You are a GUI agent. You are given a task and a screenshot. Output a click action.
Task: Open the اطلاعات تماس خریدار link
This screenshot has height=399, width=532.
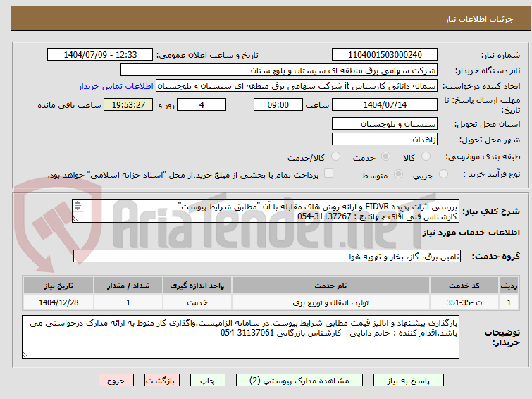pyautogui.click(x=116, y=86)
